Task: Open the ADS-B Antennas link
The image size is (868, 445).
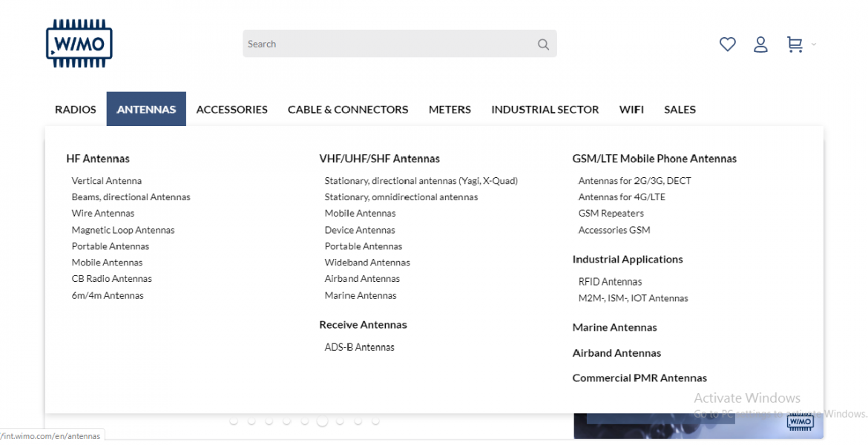Action: [359, 347]
